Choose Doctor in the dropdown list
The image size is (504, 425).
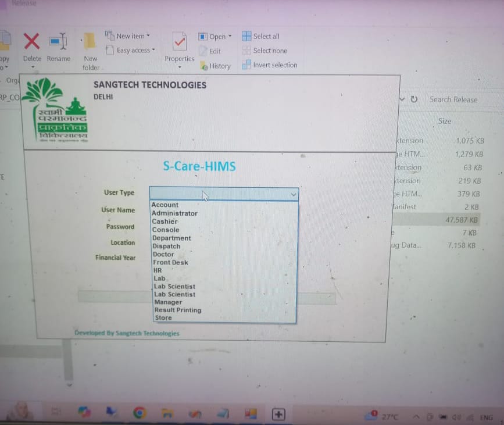tap(163, 254)
